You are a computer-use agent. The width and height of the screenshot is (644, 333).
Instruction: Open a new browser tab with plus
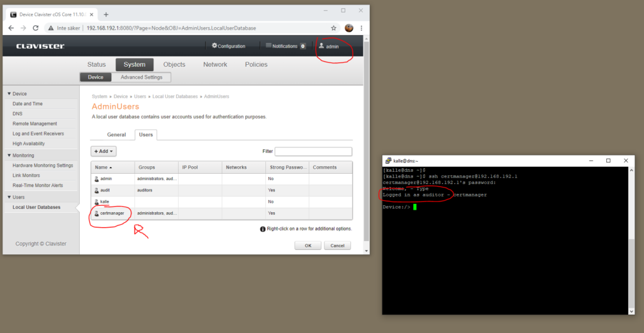tap(106, 14)
